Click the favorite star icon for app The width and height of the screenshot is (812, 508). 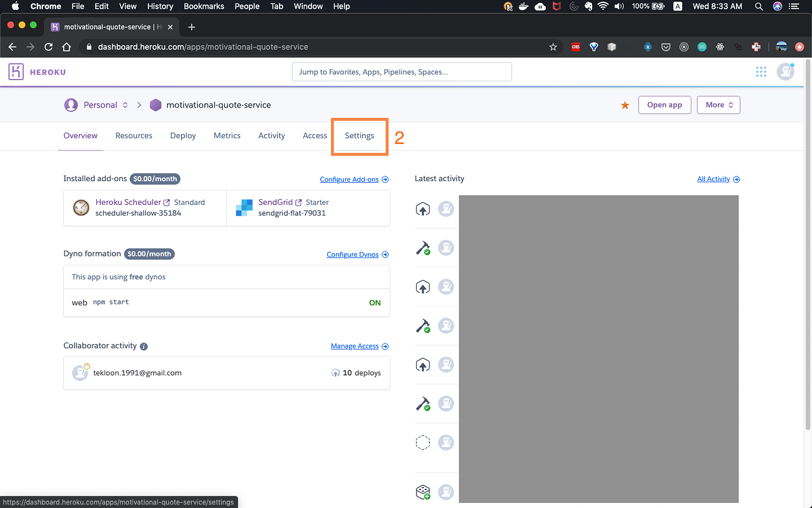click(625, 105)
